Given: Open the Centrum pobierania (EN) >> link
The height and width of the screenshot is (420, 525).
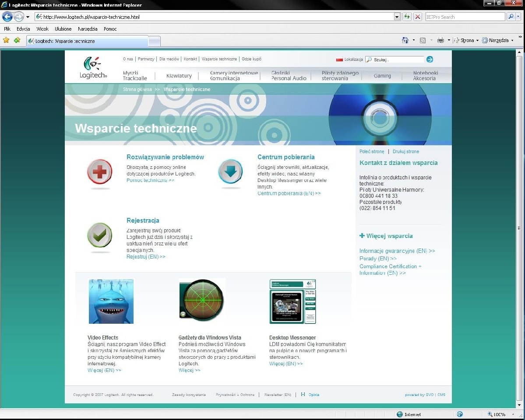Looking at the screenshot, I should pyautogui.click(x=289, y=193).
